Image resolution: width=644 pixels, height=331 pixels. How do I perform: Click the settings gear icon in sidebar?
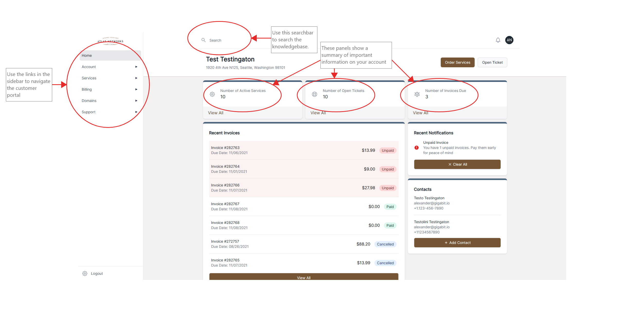85,273
